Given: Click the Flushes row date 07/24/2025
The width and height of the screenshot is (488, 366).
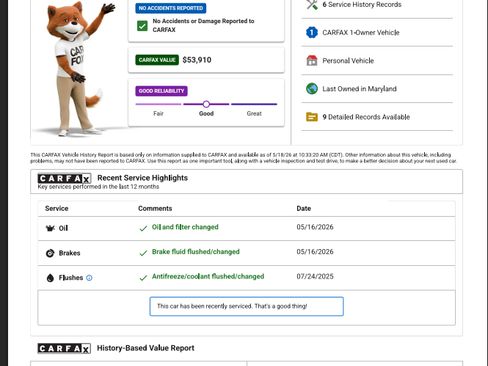Looking at the screenshot, I should [x=315, y=276].
